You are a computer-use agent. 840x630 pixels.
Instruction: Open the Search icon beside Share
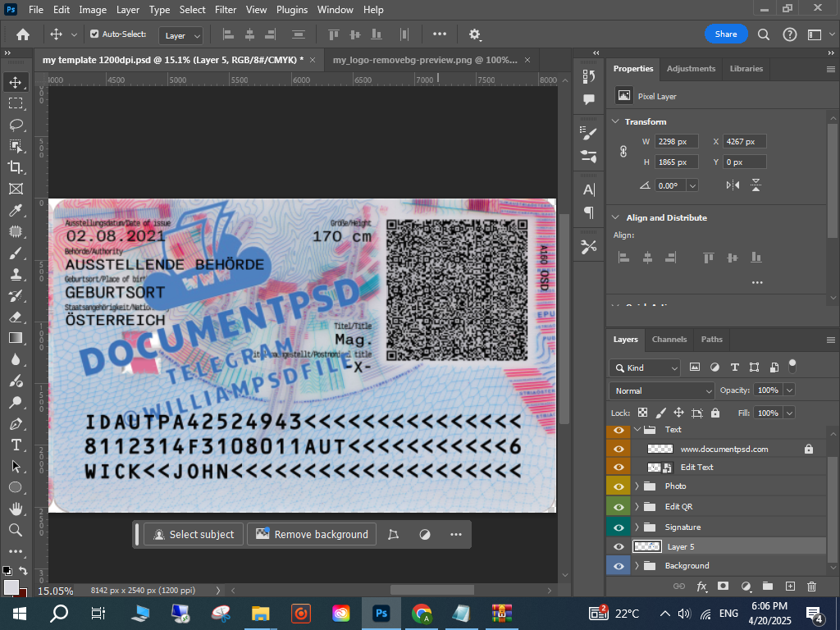point(764,34)
